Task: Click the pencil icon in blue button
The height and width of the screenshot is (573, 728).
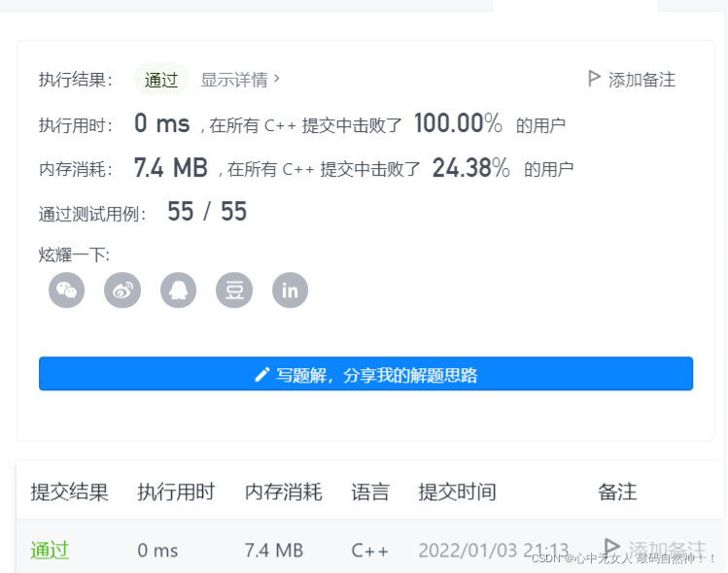Action: [261, 375]
